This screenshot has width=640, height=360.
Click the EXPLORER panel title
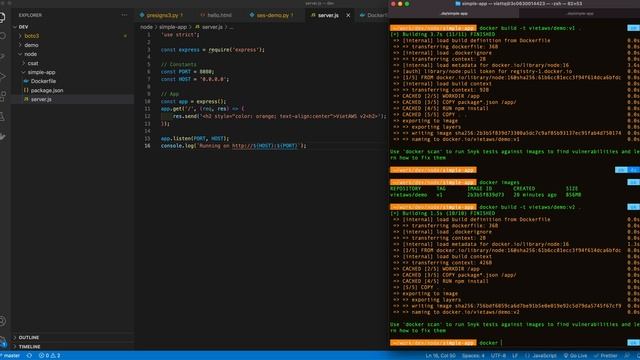tap(30, 15)
